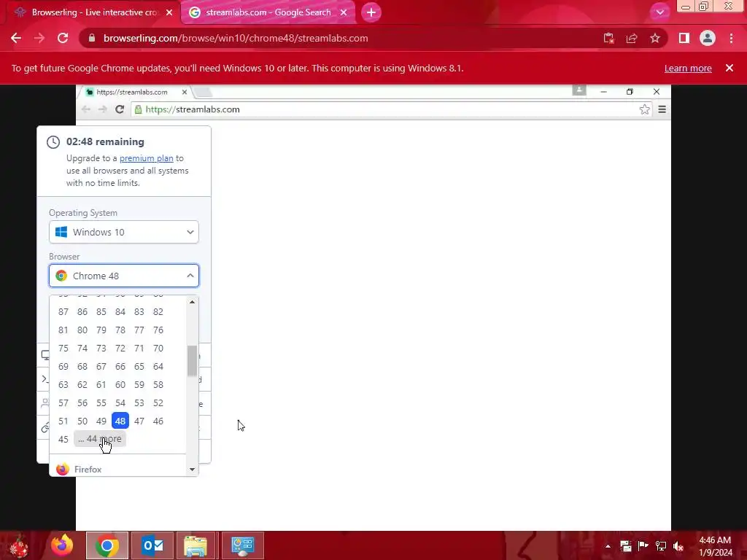Screen dimensions: 747x560
Task: Open the Chrome three-dot menu
Action: click(731, 38)
